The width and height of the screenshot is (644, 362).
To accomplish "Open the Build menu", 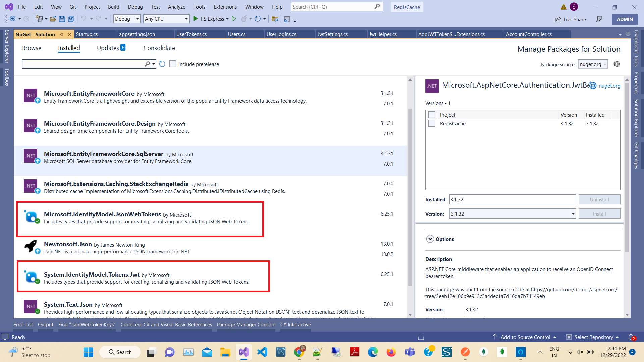I will coord(113,7).
